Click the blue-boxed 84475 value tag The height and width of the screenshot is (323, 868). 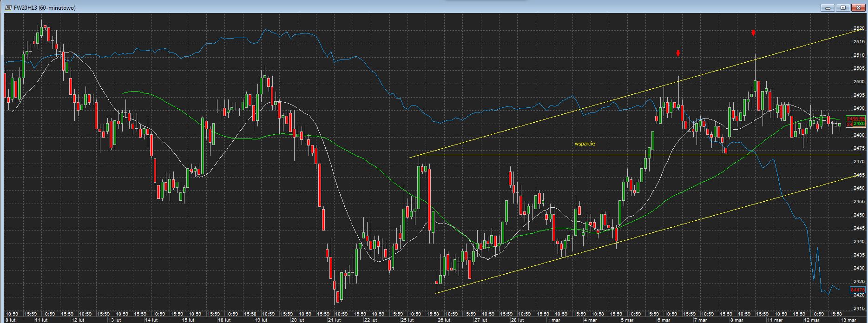click(x=857, y=290)
